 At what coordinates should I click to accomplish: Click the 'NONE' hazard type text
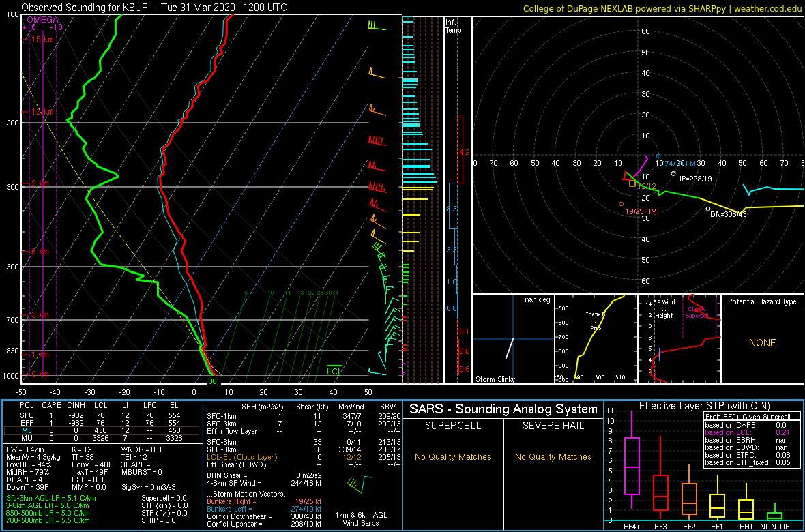pyautogui.click(x=763, y=343)
